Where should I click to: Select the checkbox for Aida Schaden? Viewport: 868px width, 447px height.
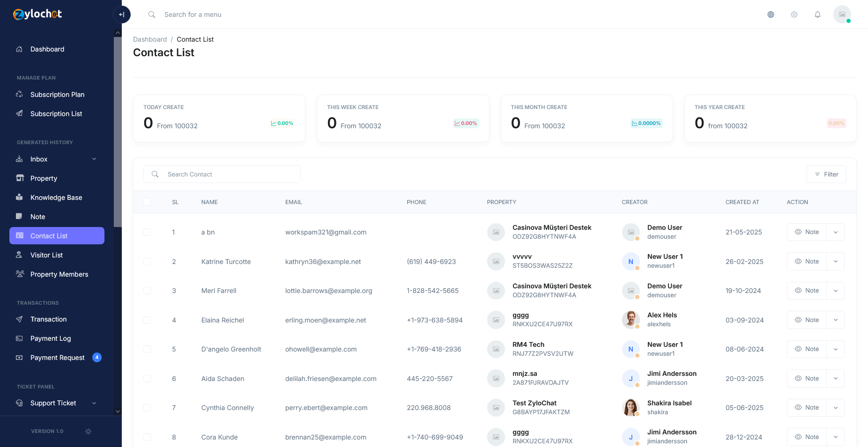(x=147, y=379)
